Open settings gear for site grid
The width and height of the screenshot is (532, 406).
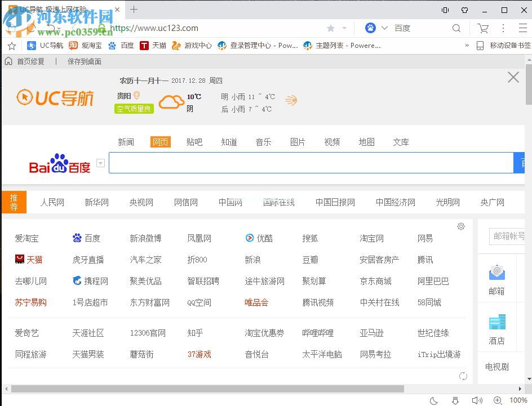pyautogui.click(x=461, y=226)
